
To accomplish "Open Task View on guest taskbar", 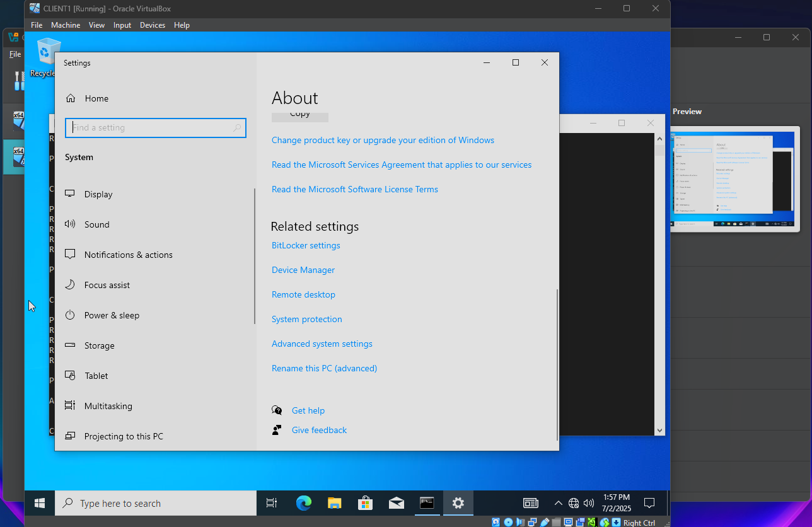I will pyautogui.click(x=272, y=503).
